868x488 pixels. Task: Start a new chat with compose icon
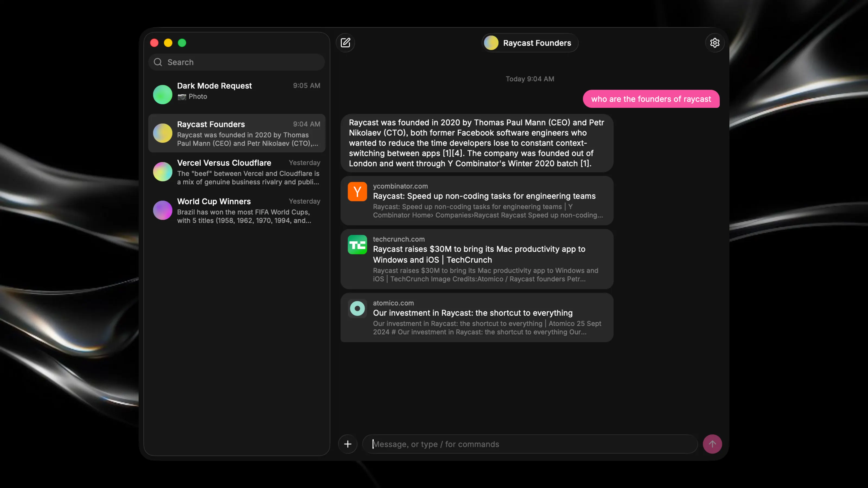(x=345, y=43)
